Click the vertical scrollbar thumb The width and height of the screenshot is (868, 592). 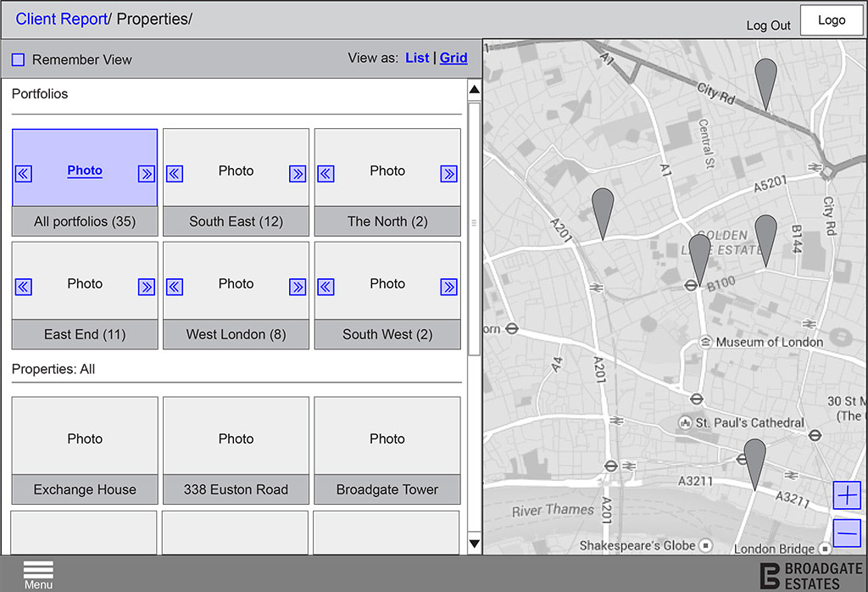pyautogui.click(x=474, y=229)
